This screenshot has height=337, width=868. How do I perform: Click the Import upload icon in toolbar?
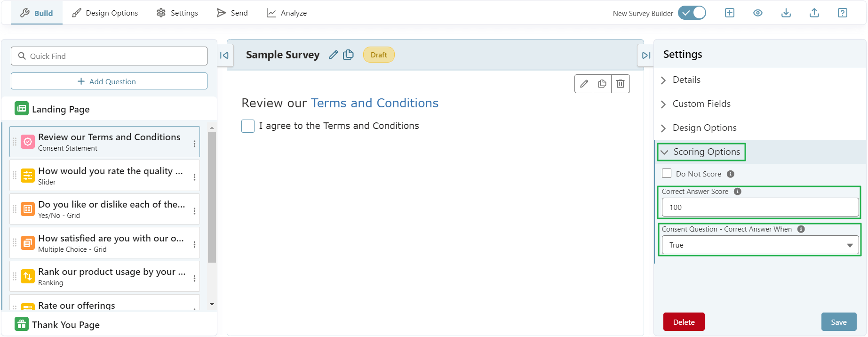click(x=814, y=13)
